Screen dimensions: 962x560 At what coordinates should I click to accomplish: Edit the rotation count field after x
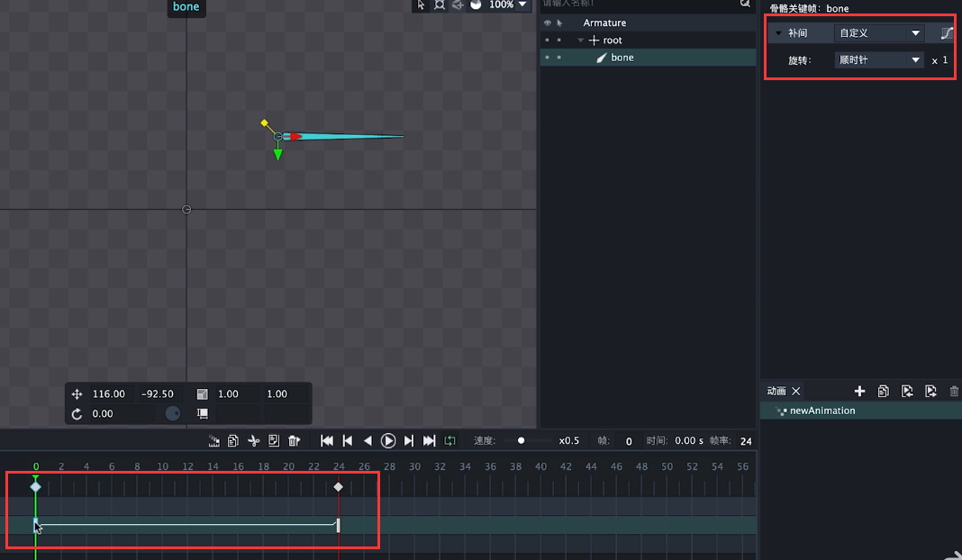click(945, 60)
